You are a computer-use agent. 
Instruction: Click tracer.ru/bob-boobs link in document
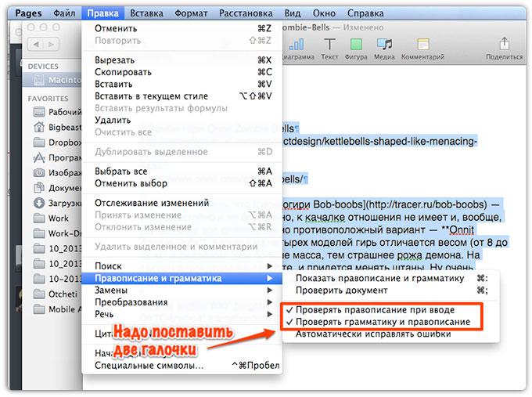[x=427, y=204]
